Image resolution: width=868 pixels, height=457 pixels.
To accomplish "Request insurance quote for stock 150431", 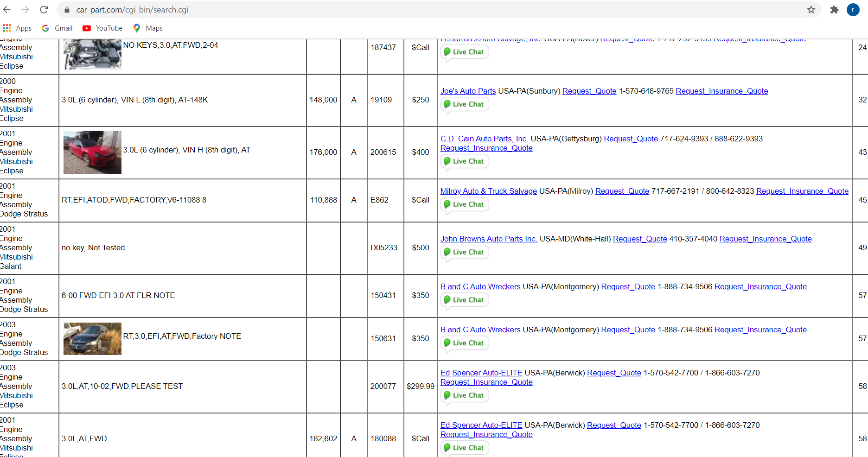I will pos(760,287).
